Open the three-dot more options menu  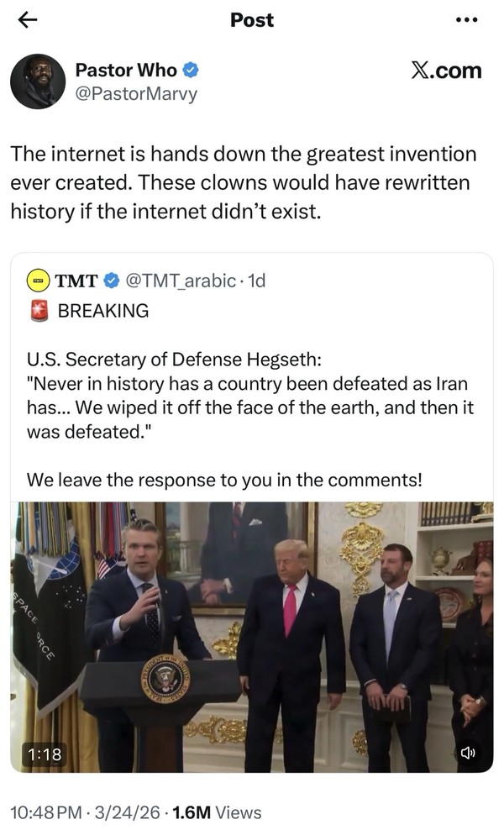point(465,21)
